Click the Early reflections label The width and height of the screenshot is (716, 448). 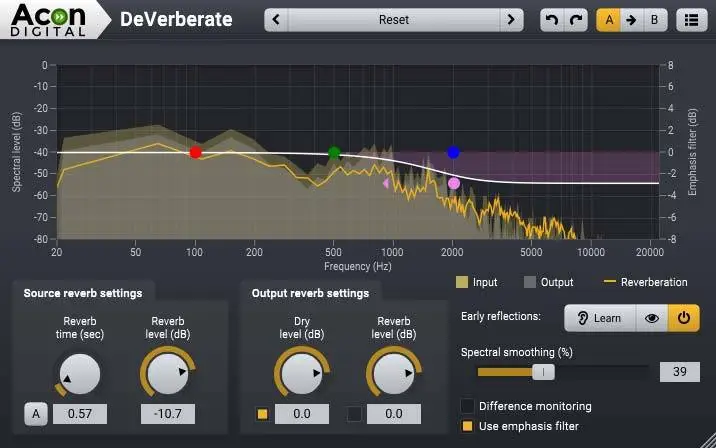(501, 316)
